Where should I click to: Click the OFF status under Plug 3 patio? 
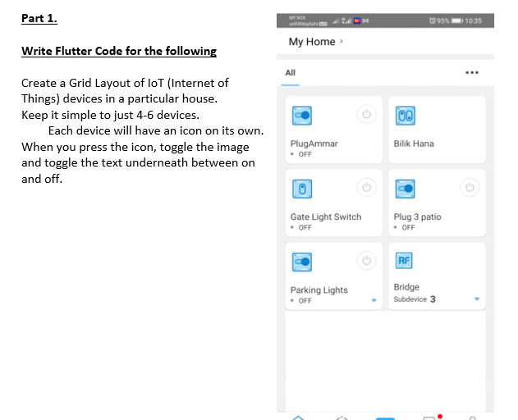tap(408, 227)
